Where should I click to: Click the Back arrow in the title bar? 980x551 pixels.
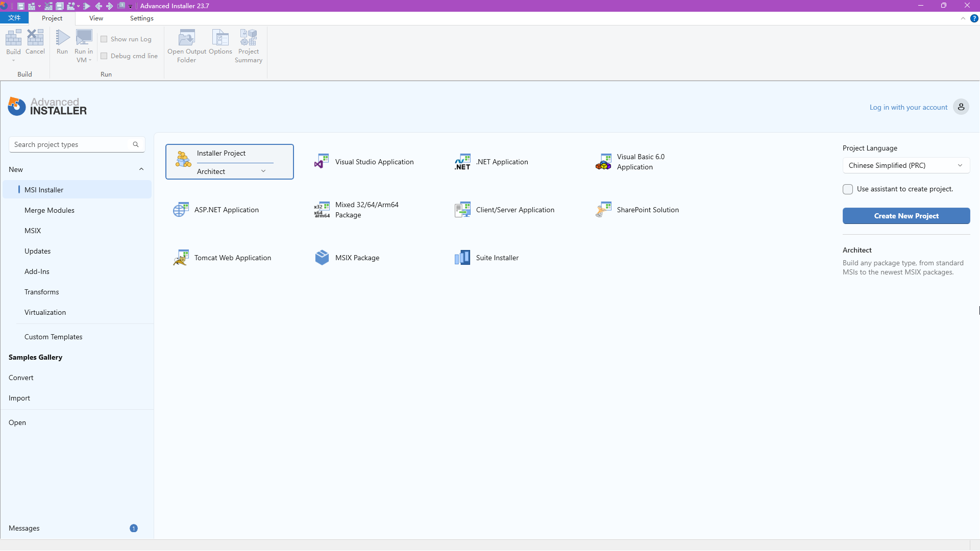(99, 6)
